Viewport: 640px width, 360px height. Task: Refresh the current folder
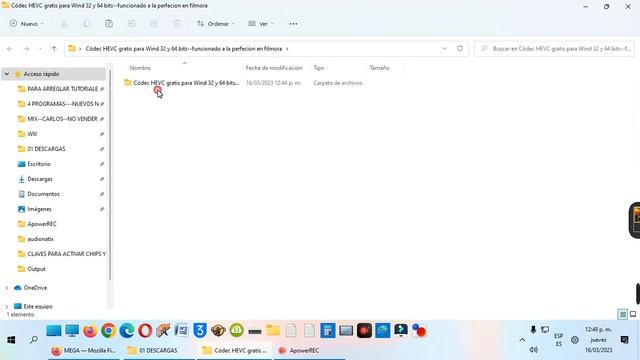(x=460, y=49)
